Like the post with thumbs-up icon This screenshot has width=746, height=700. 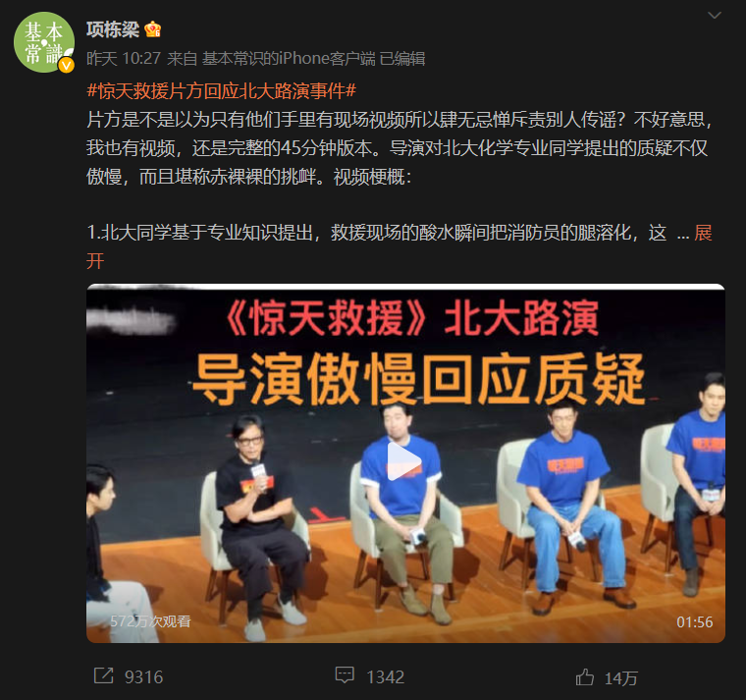pyautogui.click(x=585, y=676)
